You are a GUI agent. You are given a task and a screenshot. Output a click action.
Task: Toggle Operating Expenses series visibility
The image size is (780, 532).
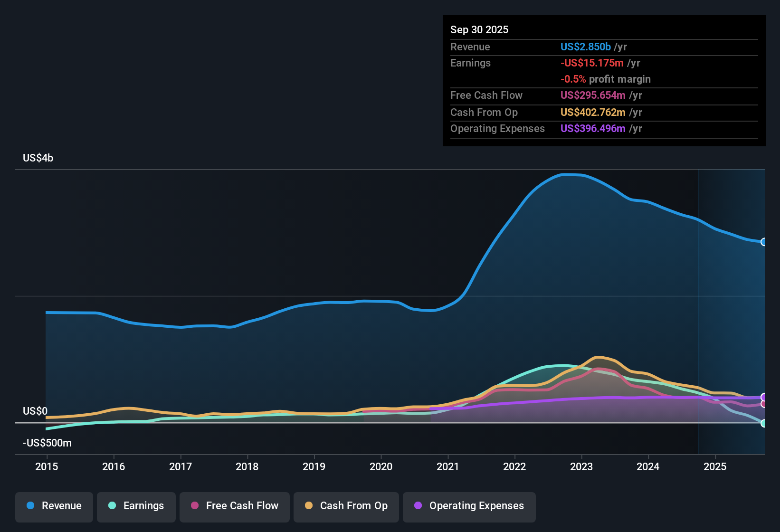pyautogui.click(x=469, y=506)
